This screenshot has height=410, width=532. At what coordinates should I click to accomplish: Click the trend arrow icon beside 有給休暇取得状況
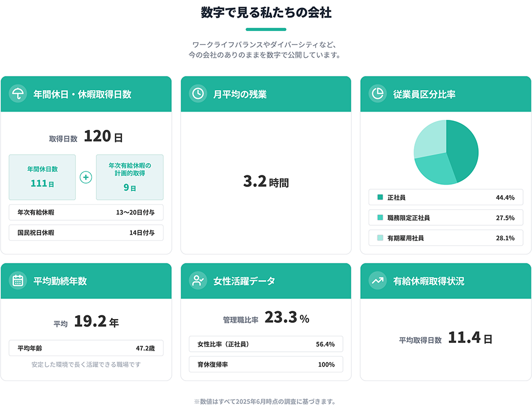377,281
